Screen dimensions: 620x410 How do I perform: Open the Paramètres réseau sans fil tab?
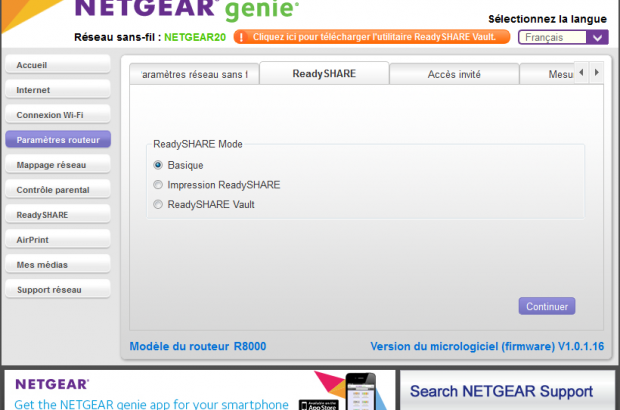pyautogui.click(x=194, y=74)
